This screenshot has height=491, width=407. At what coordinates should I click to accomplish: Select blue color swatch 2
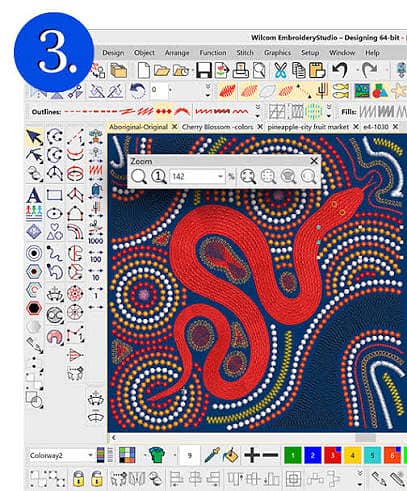[x=313, y=455]
